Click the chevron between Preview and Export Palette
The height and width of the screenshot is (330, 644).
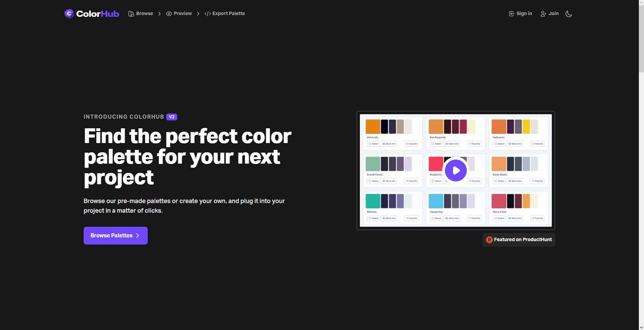coord(198,14)
